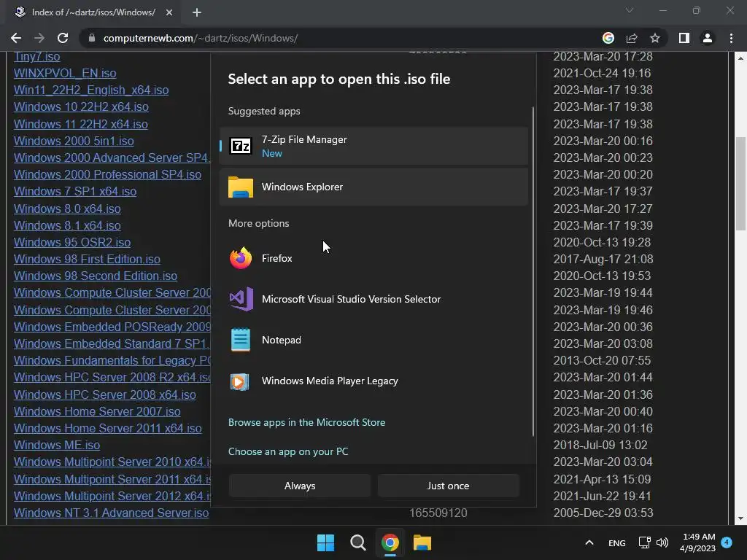Choose the Notepad icon
The width and height of the screenshot is (747, 560).
[241, 340]
